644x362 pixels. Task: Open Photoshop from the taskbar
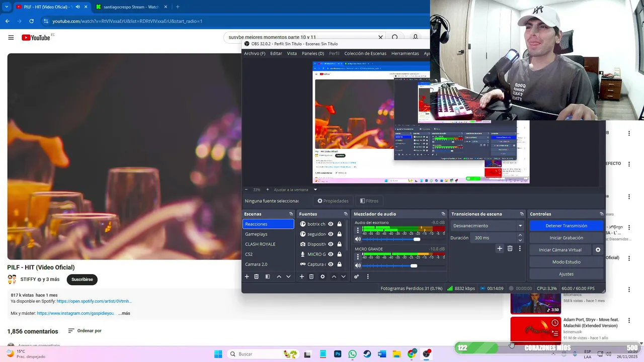coord(338,354)
